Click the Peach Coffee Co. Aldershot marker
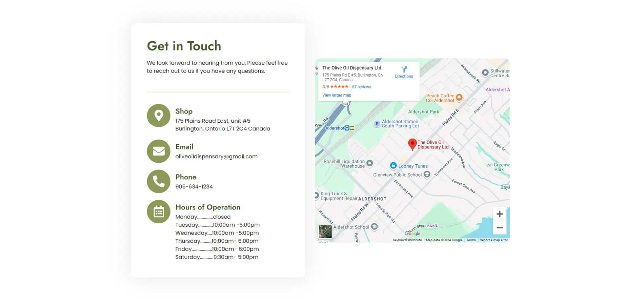The height and width of the screenshot is (305, 644). pyautogui.click(x=459, y=98)
